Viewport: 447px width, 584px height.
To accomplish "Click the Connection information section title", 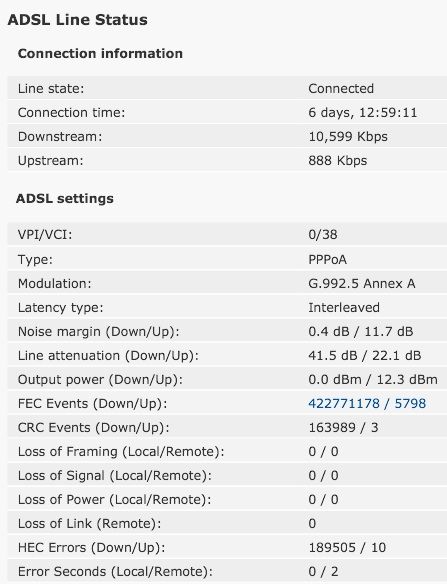I will pos(100,53).
